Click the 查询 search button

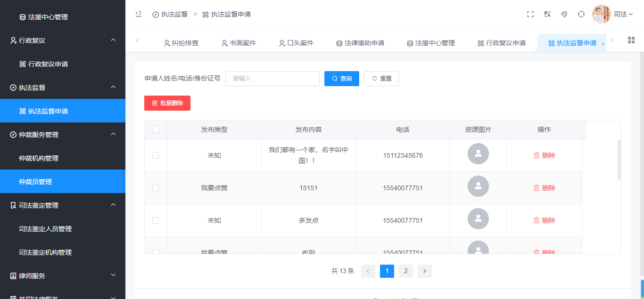click(342, 79)
